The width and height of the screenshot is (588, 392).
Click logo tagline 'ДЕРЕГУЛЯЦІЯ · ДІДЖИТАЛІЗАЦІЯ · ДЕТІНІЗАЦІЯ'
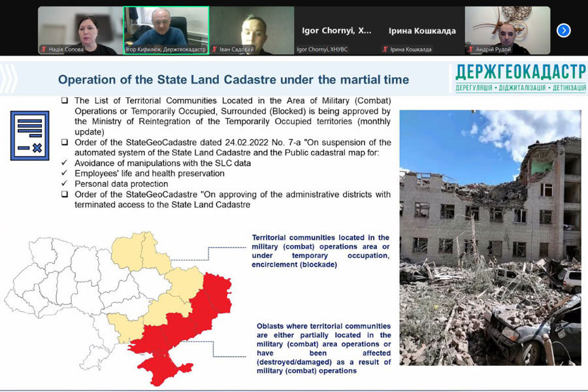click(x=521, y=88)
